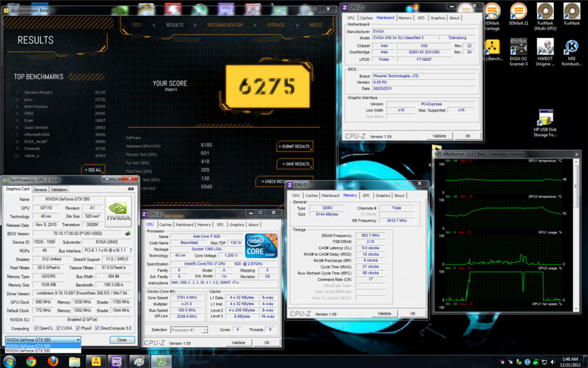Viewport: 588px width, 368px height.
Task: Click the Bus Interface question mark in GPU-Z
Action: coord(130,251)
